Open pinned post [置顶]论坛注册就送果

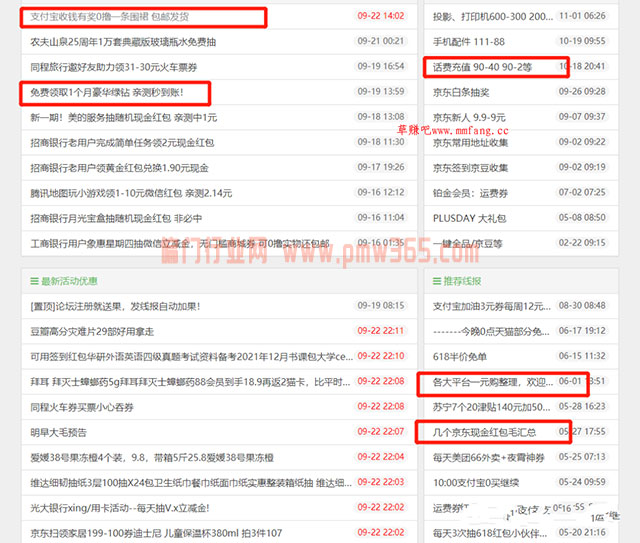(115, 307)
